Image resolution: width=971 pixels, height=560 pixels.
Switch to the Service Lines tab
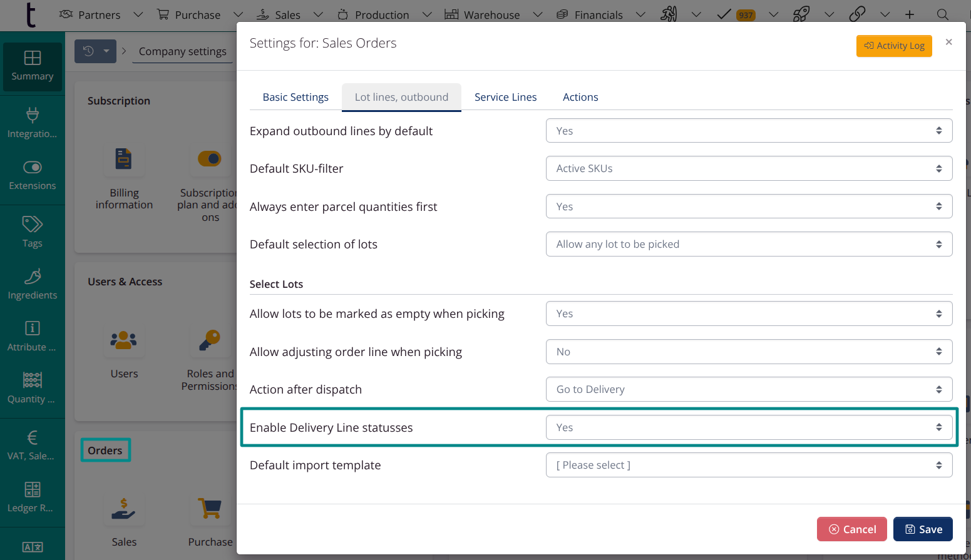(506, 97)
